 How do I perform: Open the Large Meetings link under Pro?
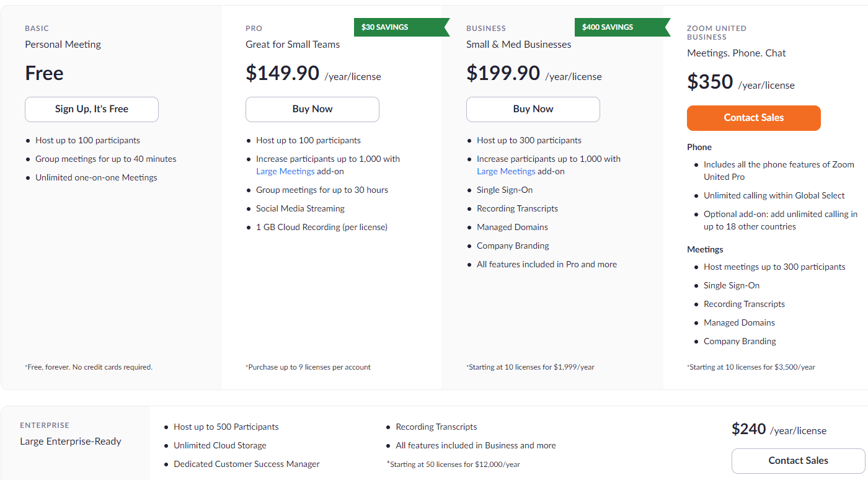tap(285, 171)
